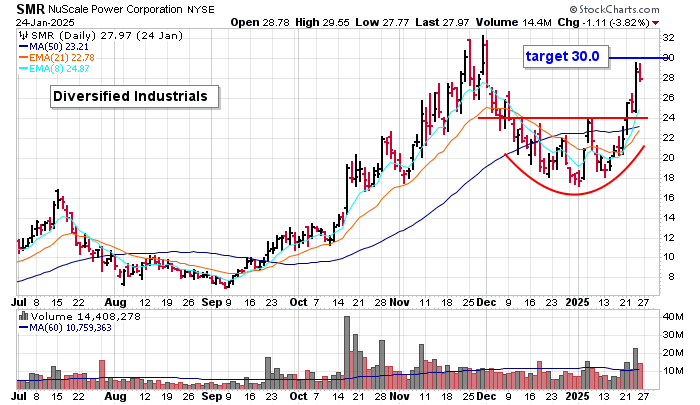Click the red down-triangle after the Chg value

(x=655, y=23)
